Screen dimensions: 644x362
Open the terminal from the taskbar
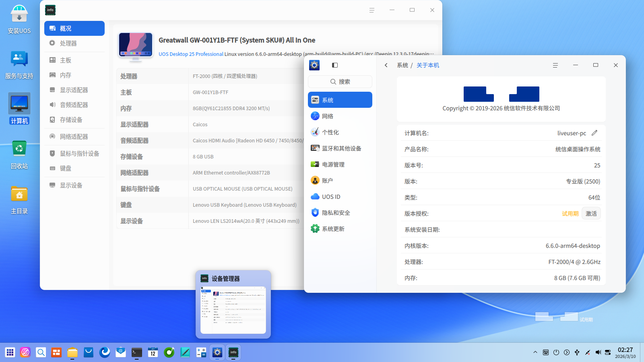pyautogui.click(x=137, y=352)
